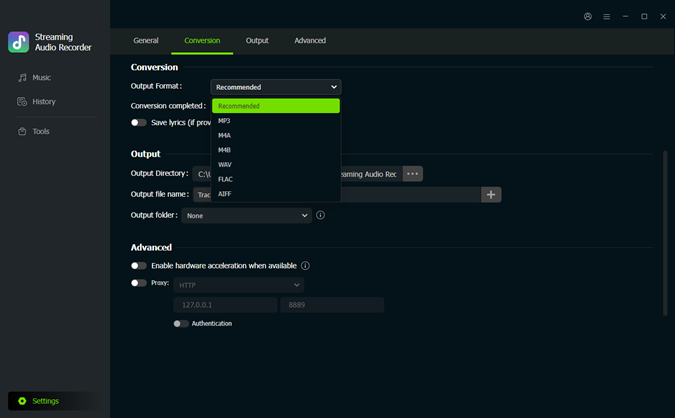Screen dimensions: 675x418
Task: Select Recommended in the format list
Action: pos(276,106)
